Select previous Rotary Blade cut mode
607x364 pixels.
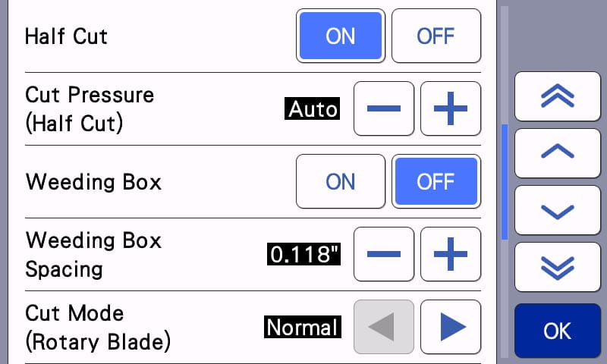click(384, 327)
